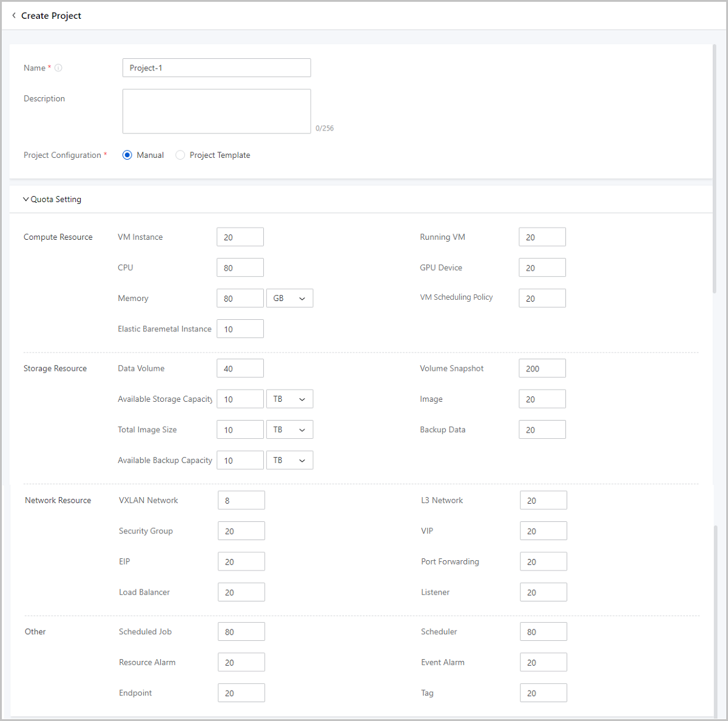Select the Manual project configuration option
Image resolution: width=728 pixels, height=721 pixels.
pyautogui.click(x=127, y=155)
